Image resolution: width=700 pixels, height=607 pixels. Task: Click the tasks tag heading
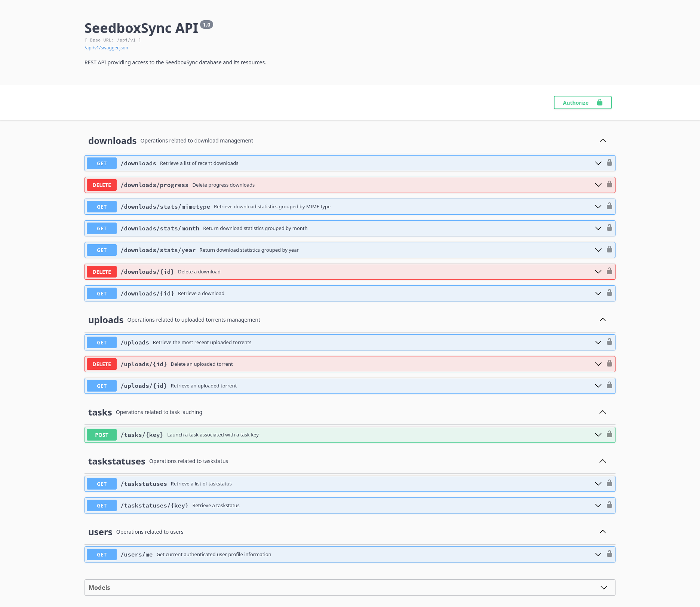click(x=100, y=413)
